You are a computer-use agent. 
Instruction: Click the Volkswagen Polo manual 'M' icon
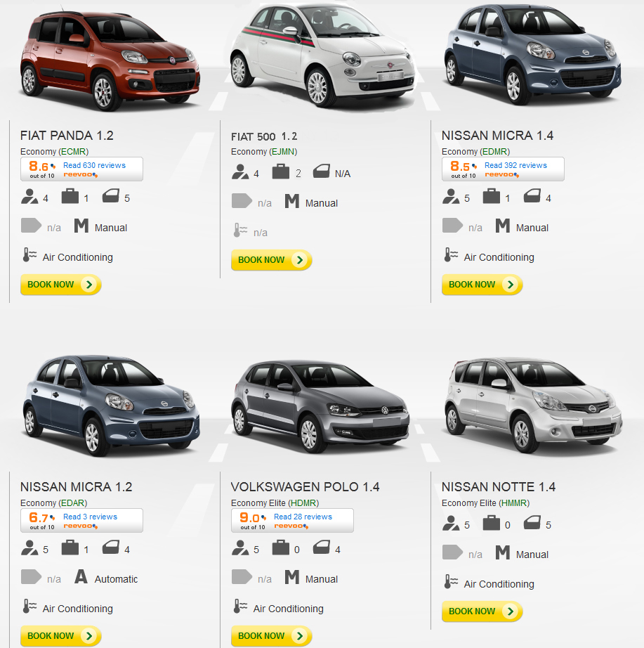tap(291, 576)
